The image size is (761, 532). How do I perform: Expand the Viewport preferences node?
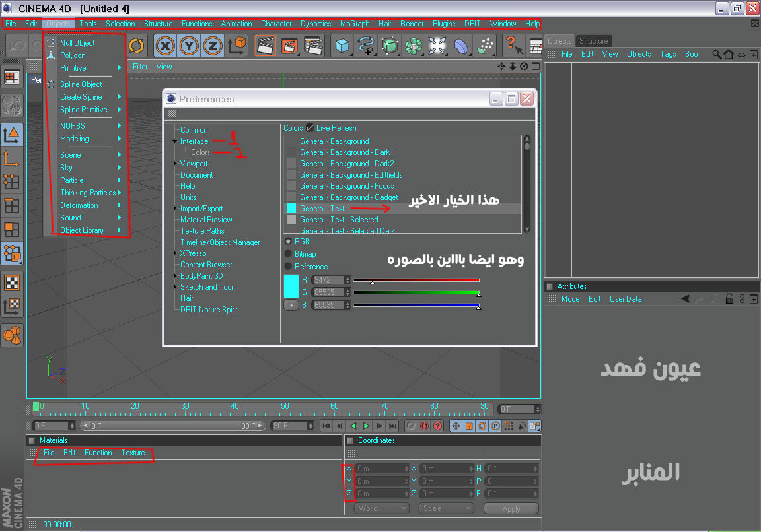175,164
